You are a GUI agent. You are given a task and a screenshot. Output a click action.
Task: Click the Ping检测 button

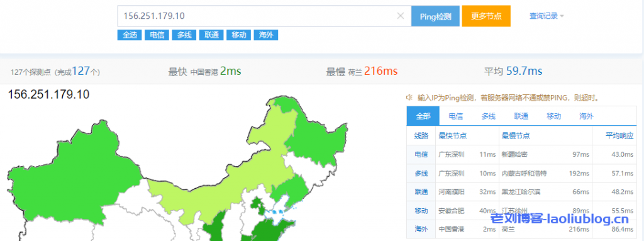pyautogui.click(x=435, y=16)
